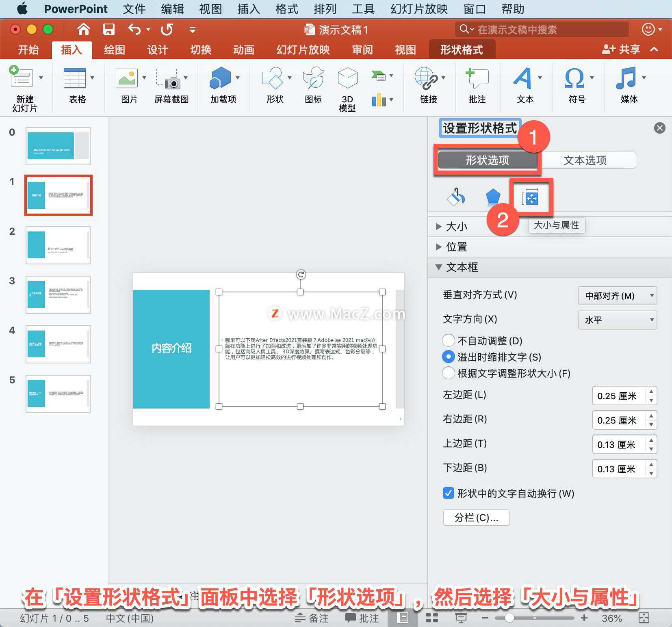672x627 pixels.
Task: Select 根据文字调整形状大小 radio option
Action: pos(448,373)
